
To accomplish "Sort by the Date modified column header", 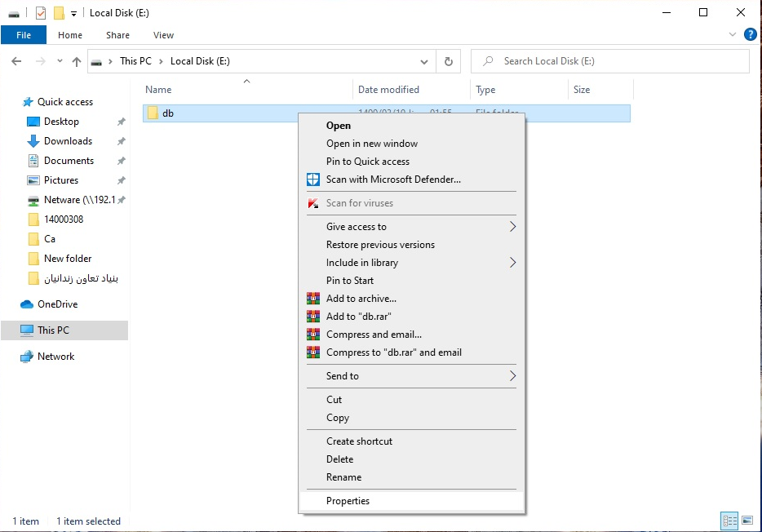I will [x=388, y=90].
